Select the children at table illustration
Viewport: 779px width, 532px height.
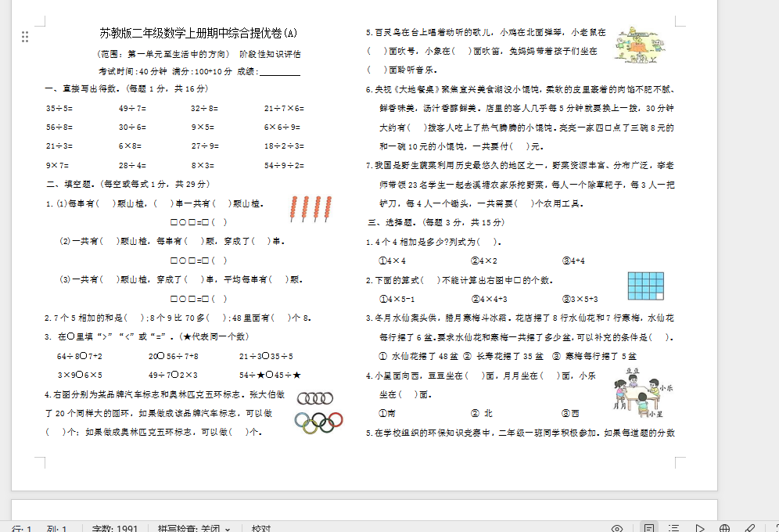(x=637, y=391)
